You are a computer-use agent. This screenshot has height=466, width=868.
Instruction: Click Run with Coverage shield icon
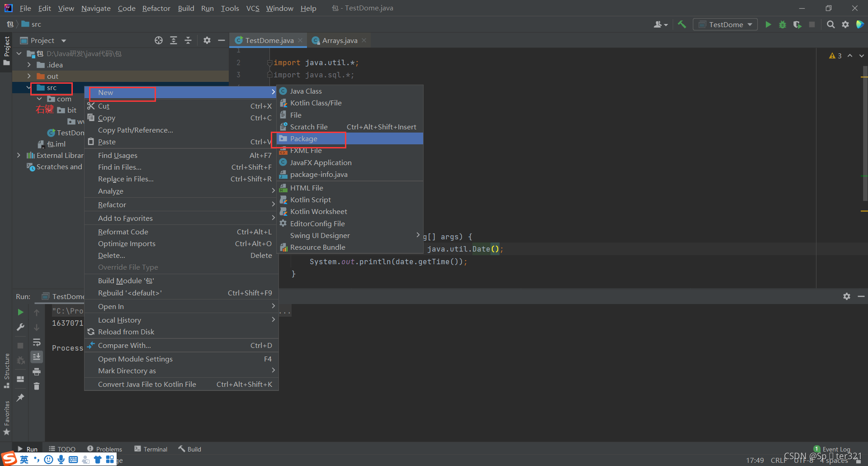click(x=797, y=24)
